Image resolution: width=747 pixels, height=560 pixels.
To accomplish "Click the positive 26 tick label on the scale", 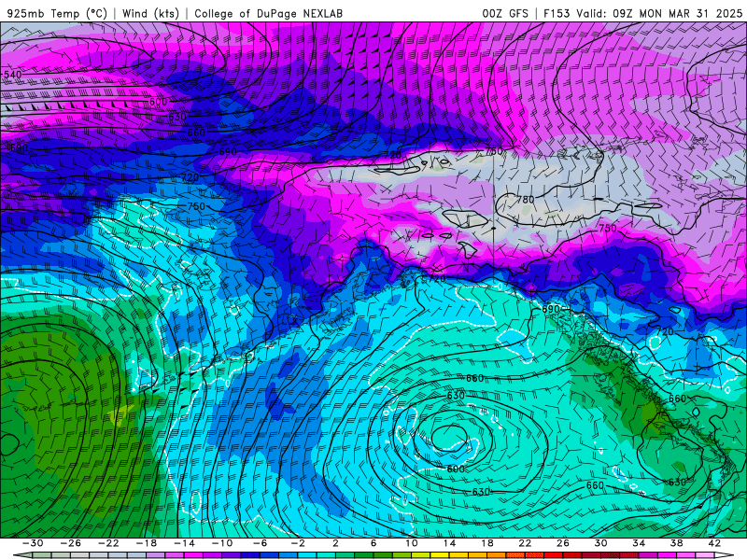I will click(x=563, y=543).
